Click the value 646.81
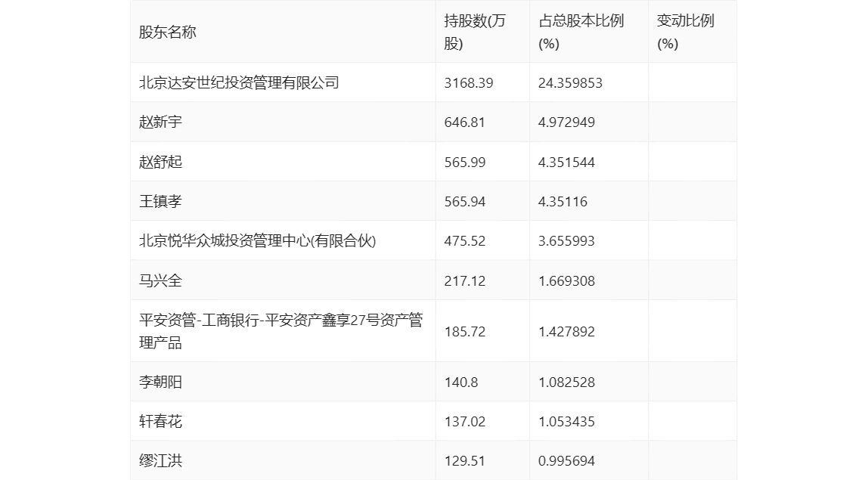Screen dimensions: 868x480 [x=464, y=122]
